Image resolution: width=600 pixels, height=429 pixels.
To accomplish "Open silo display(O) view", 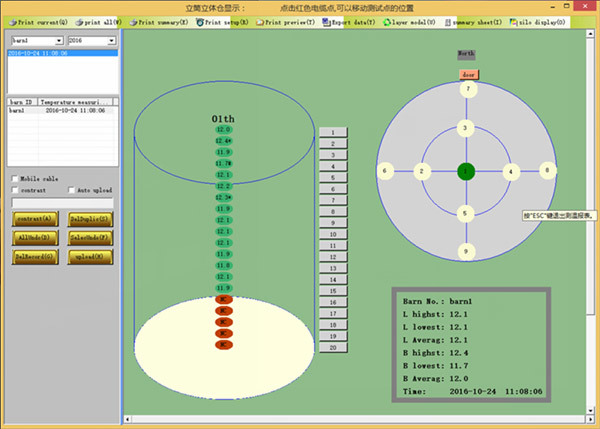I will pyautogui.click(x=537, y=22).
